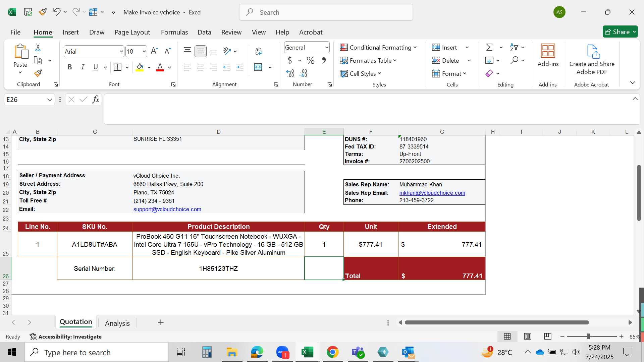This screenshot has width=644, height=362.
Task: Switch to the Data tab
Action: [x=204, y=32]
